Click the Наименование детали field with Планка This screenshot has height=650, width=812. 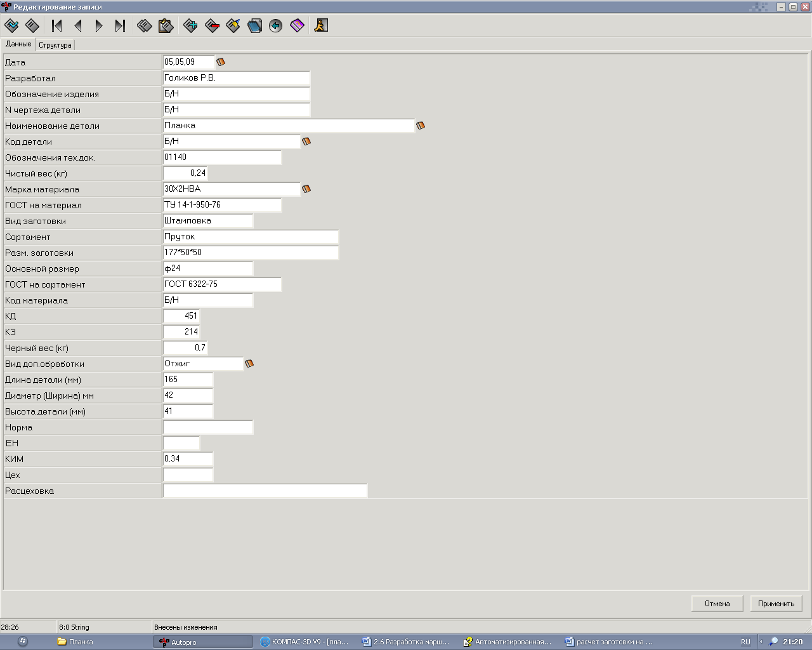tap(289, 126)
